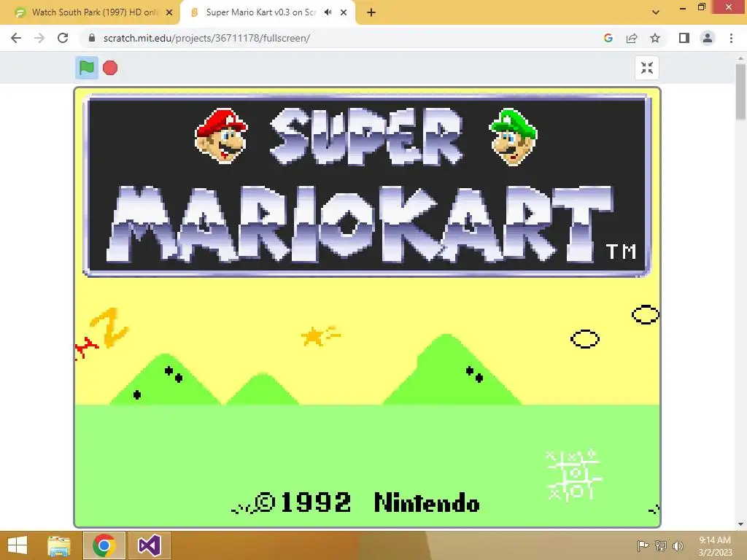Close the Watch South Park tab
The height and width of the screenshot is (560, 747).
pos(169,12)
